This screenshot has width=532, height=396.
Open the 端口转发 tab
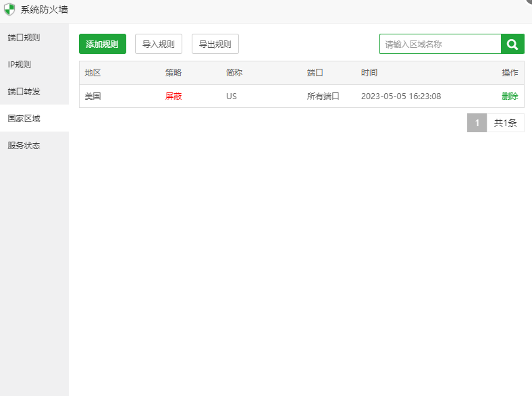(x=34, y=91)
